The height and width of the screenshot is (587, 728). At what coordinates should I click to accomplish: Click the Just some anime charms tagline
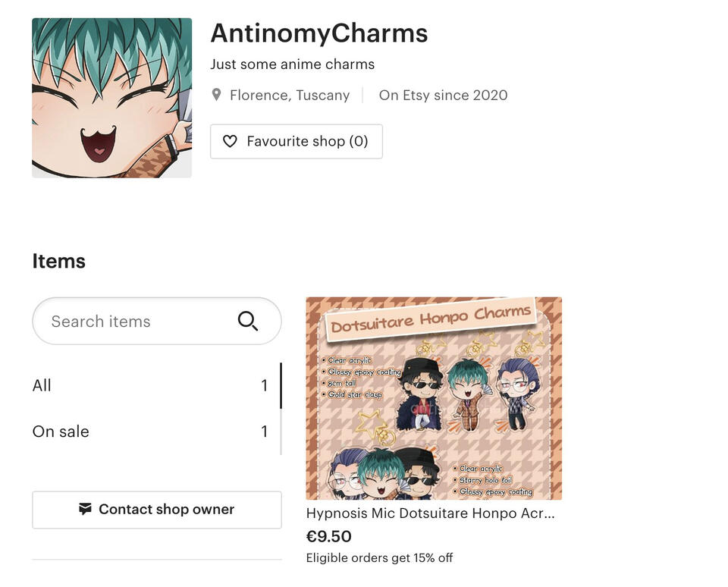coord(293,64)
